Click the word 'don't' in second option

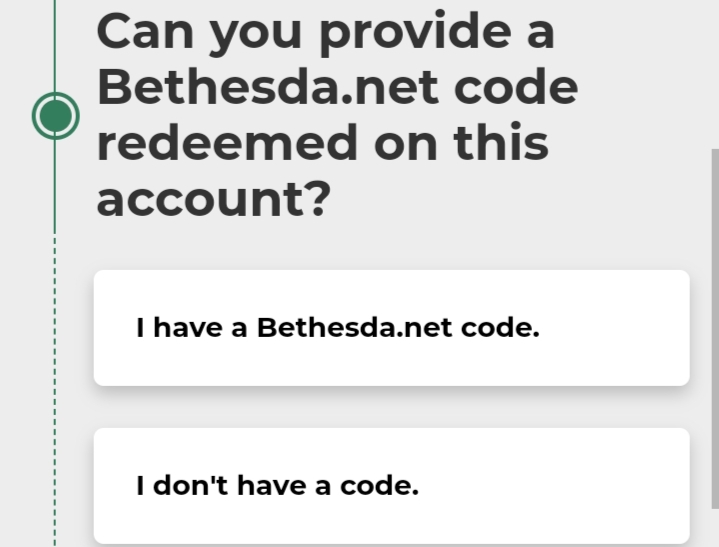[190, 486]
